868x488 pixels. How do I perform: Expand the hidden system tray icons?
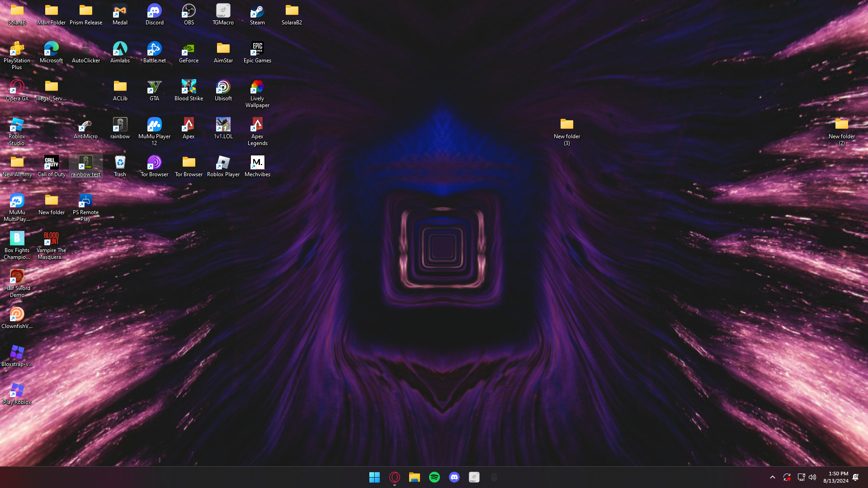772,477
